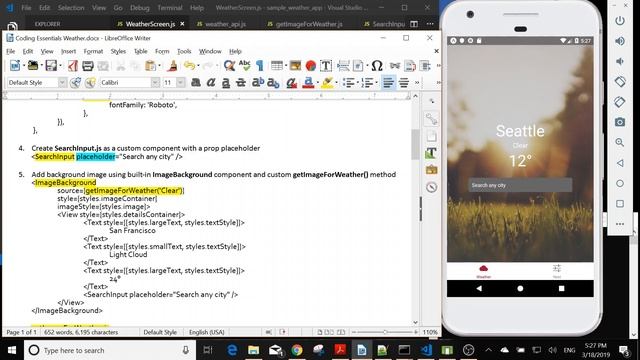Viewport: 640px width, 360px height.
Task: Apply yellow Highlighting Color swatch
Action: pyautogui.click(x=327, y=83)
